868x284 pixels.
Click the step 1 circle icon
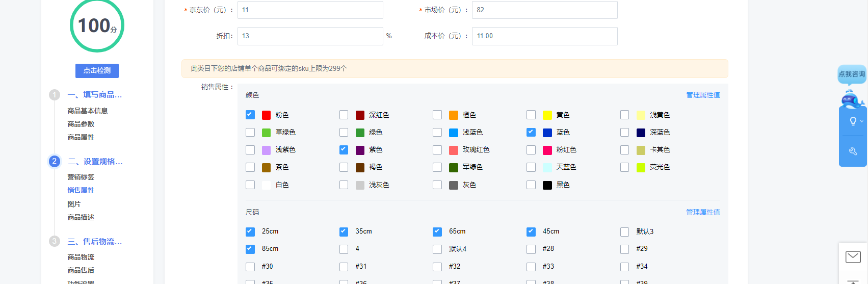click(55, 95)
